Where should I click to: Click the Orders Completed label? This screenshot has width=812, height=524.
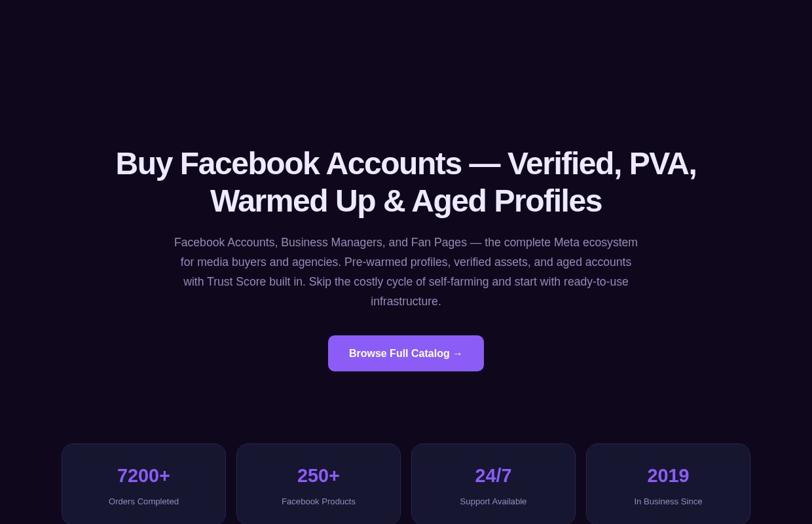[143, 501]
